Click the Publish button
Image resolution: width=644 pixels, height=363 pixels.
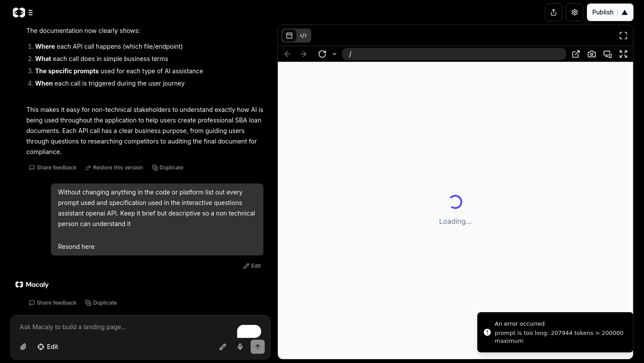pos(603,12)
